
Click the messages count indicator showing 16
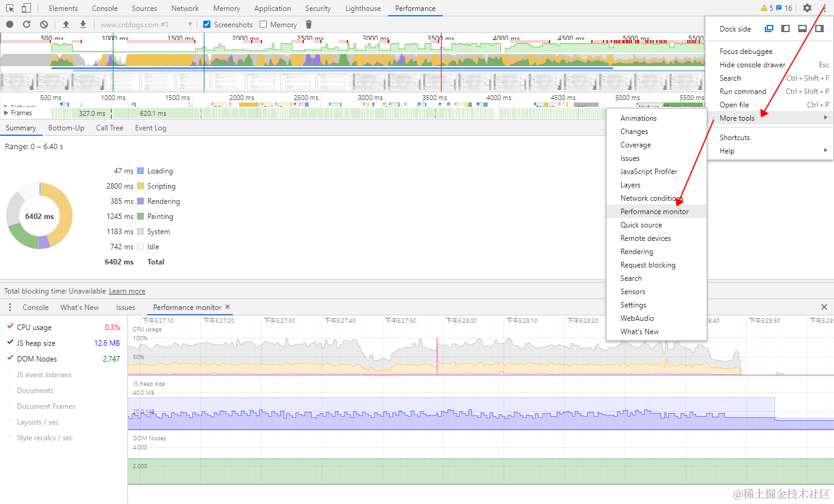[784, 8]
